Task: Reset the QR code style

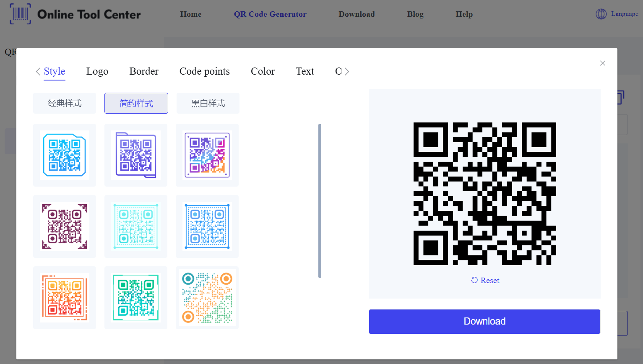Action: 485,280
